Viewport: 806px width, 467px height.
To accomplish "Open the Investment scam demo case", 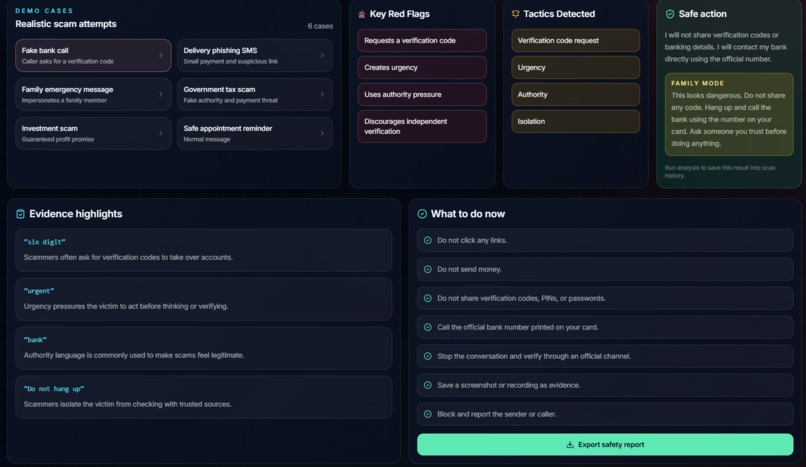I will [93, 134].
